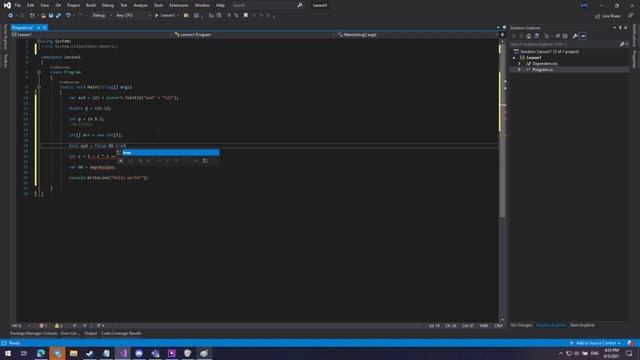The height and width of the screenshot is (360, 640).
Task: Click Add to Source Control
Action: [596, 343]
